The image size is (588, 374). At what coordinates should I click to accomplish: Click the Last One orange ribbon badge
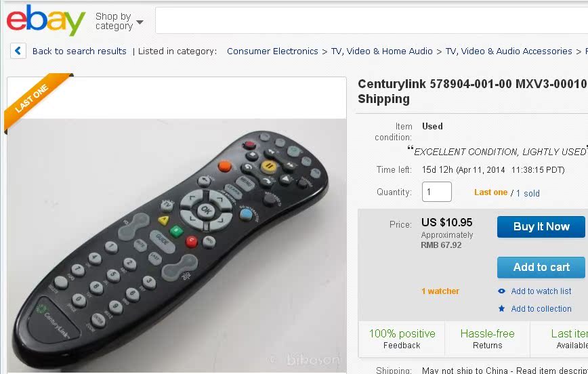tap(35, 100)
